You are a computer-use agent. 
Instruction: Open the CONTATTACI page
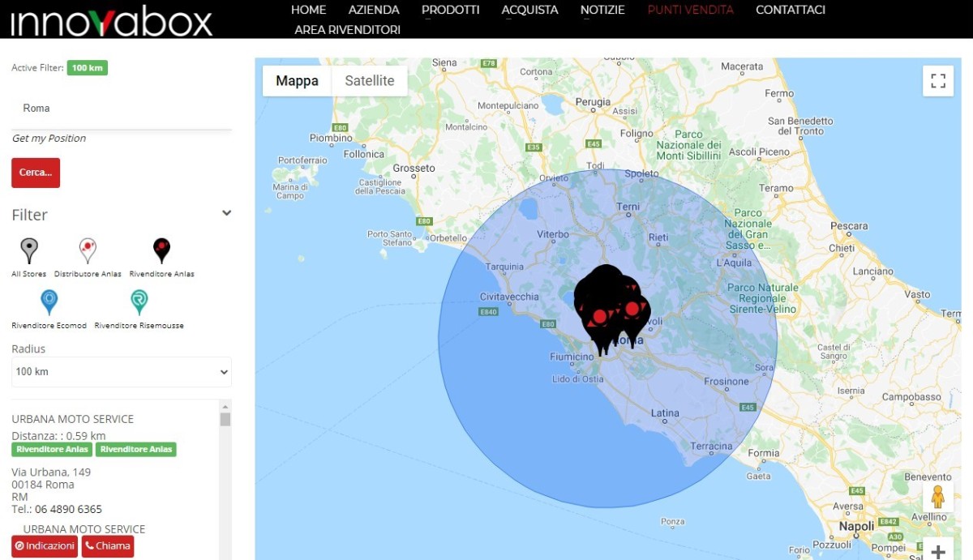pyautogui.click(x=791, y=10)
